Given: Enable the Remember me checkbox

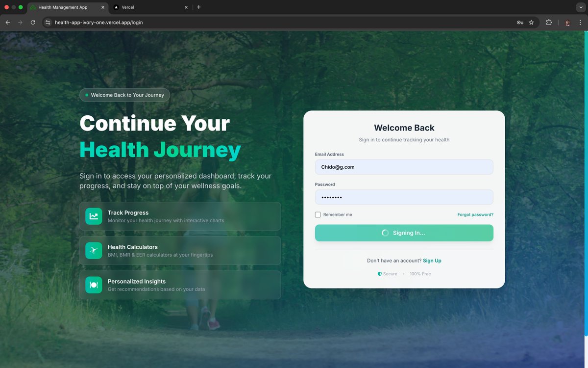Looking at the screenshot, I should [318, 214].
